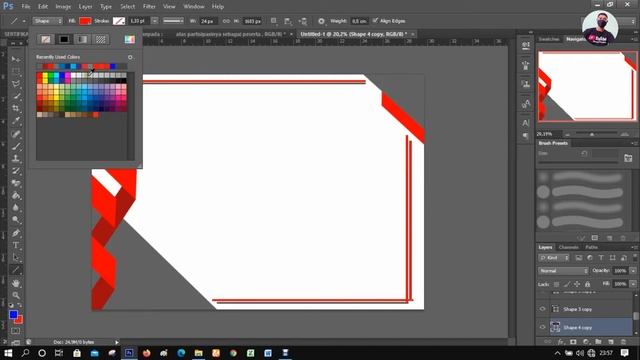Select the Dodge tool
640x360 pixels.
[16, 220]
